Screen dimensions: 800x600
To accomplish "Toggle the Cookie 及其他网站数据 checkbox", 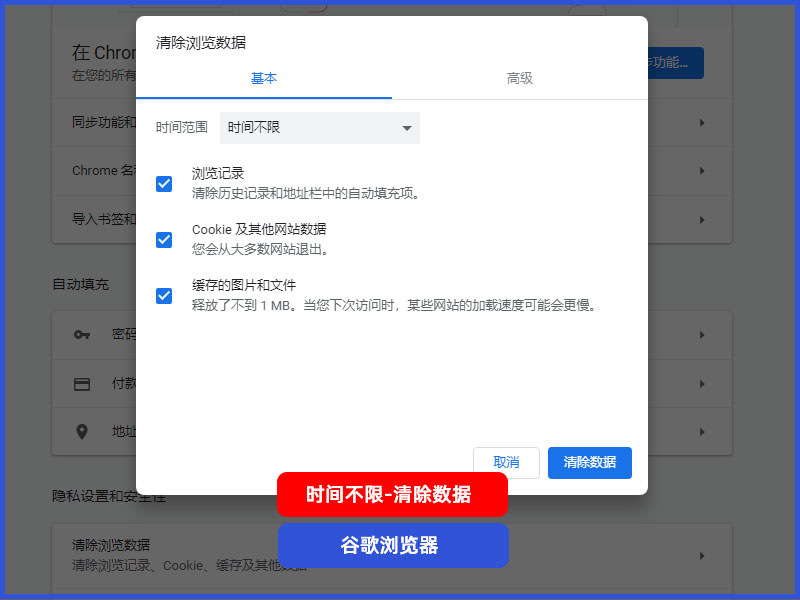I will coord(164,240).
